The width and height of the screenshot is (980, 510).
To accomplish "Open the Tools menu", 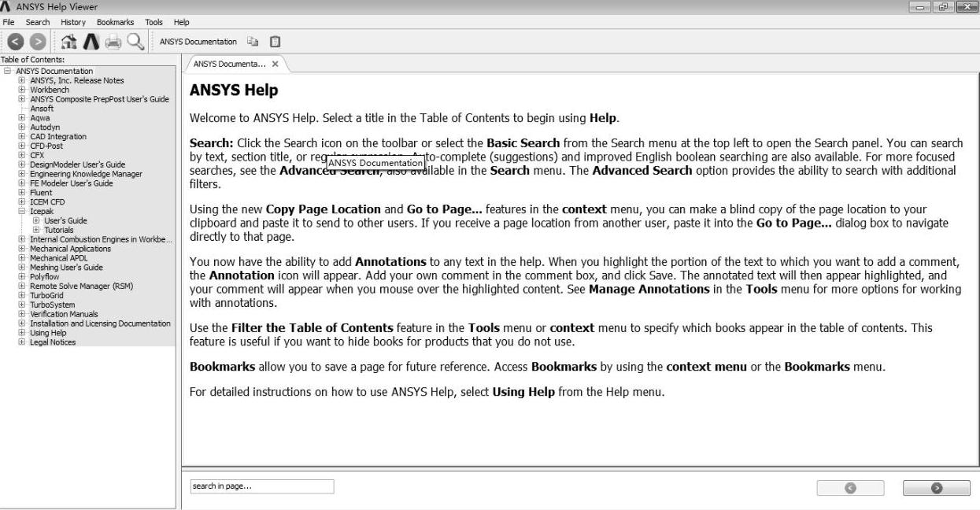I will click(153, 21).
